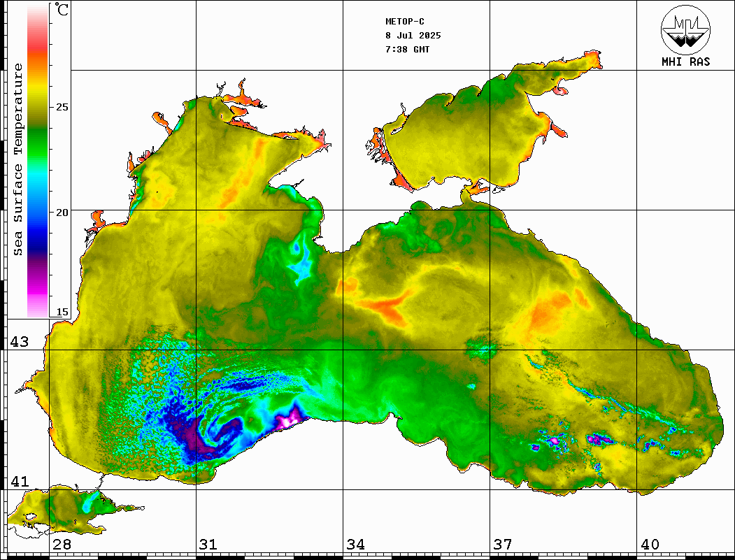Click the '25' value on color scale
Screen dimensions: 735x560
(x=62, y=107)
